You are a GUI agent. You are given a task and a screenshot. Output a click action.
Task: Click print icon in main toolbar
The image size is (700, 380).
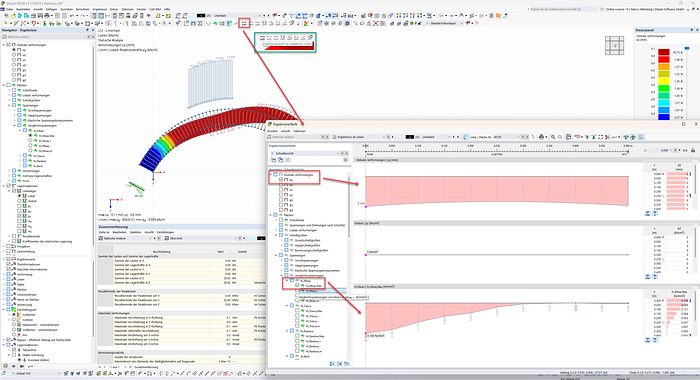pos(46,16)
